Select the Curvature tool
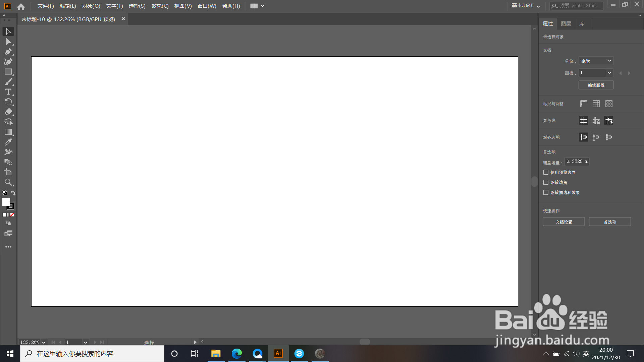644x362 pixels. tap(8, 62)
